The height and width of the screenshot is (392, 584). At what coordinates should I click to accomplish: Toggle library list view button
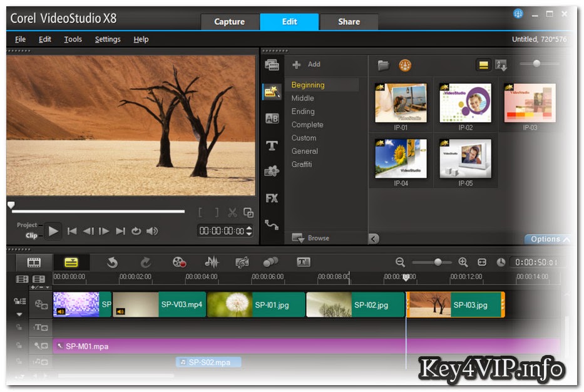[483, 65]
